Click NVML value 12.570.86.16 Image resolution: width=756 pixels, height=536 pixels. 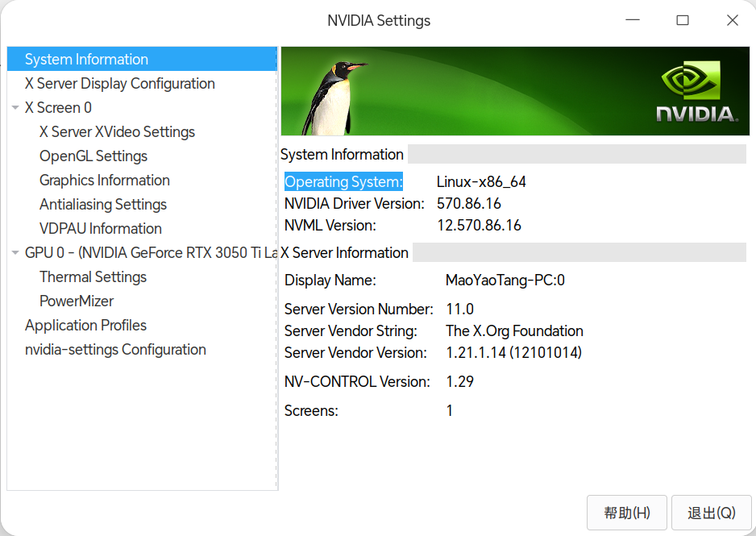click(x=479, y=225)
